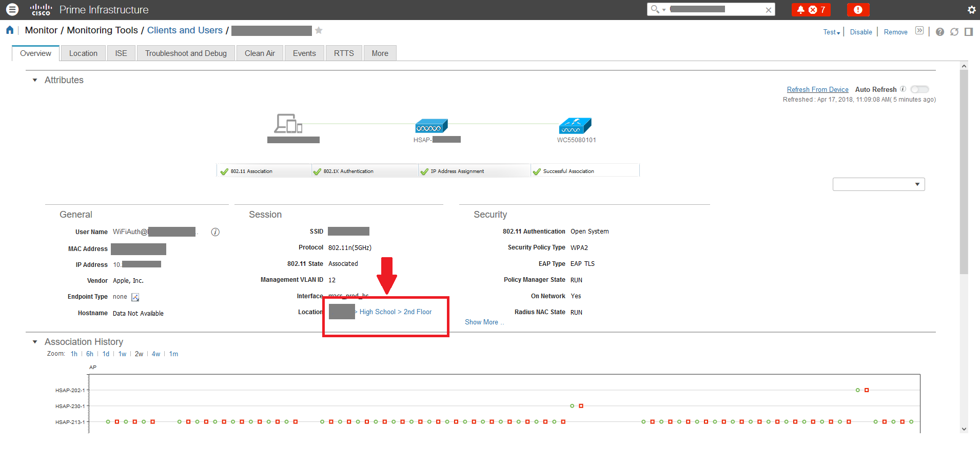Open the navigation hamburger menu
980x463 pixels.
[x=11, y=9]
